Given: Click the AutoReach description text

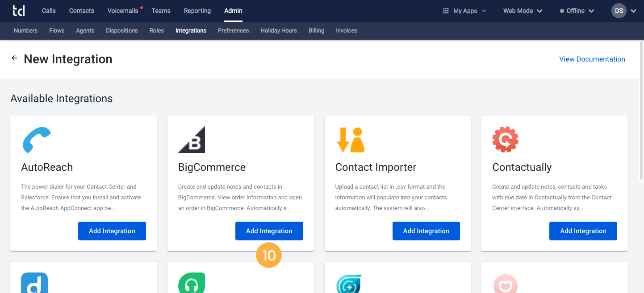Looking at the screenshot, I should coord(81,197).
